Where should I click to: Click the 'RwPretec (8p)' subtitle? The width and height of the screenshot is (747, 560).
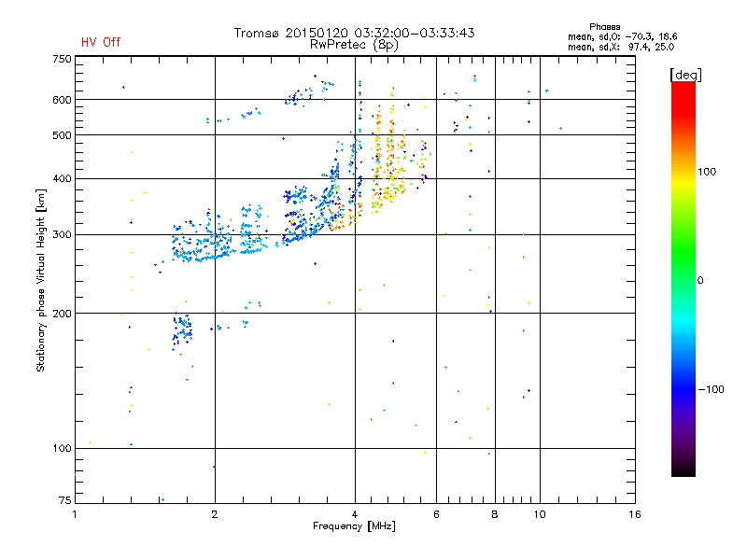354,45
